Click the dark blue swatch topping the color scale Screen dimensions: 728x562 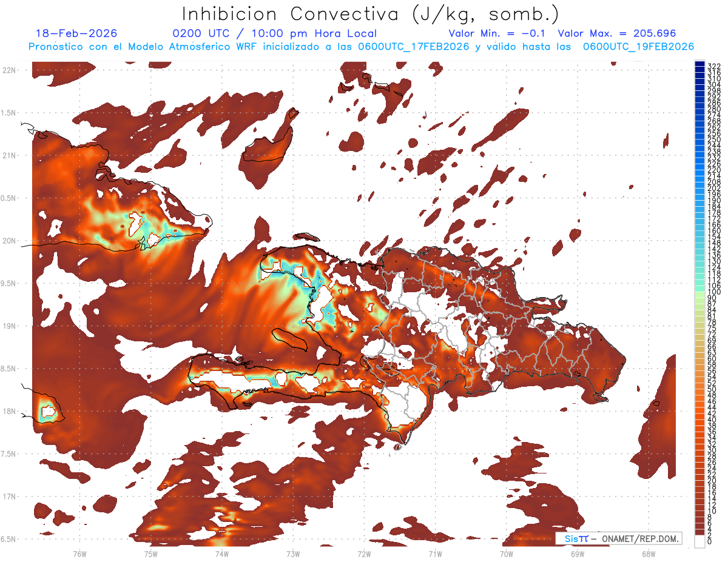coord(700,65)
